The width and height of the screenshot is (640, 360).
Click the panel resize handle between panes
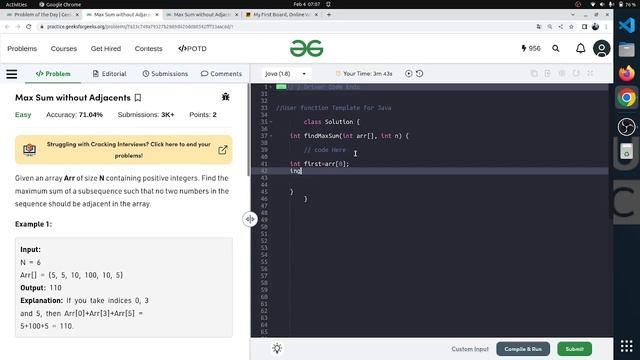click(x=250, y=219)
